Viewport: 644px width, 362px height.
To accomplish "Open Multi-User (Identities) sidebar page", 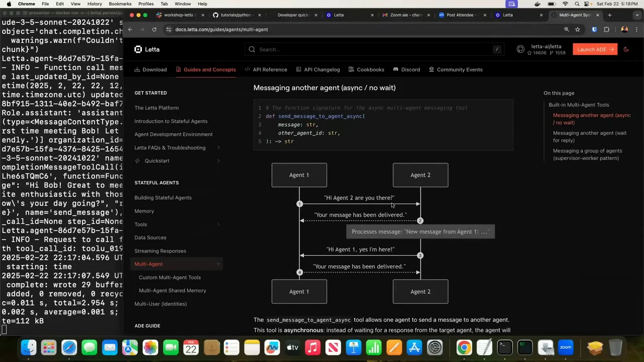I will (160, 304).
